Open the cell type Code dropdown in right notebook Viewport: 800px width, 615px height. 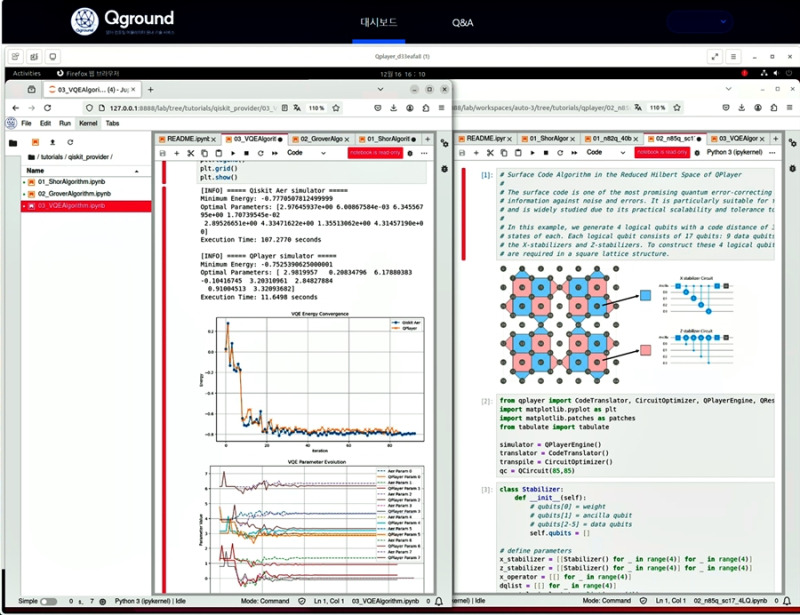606,152
